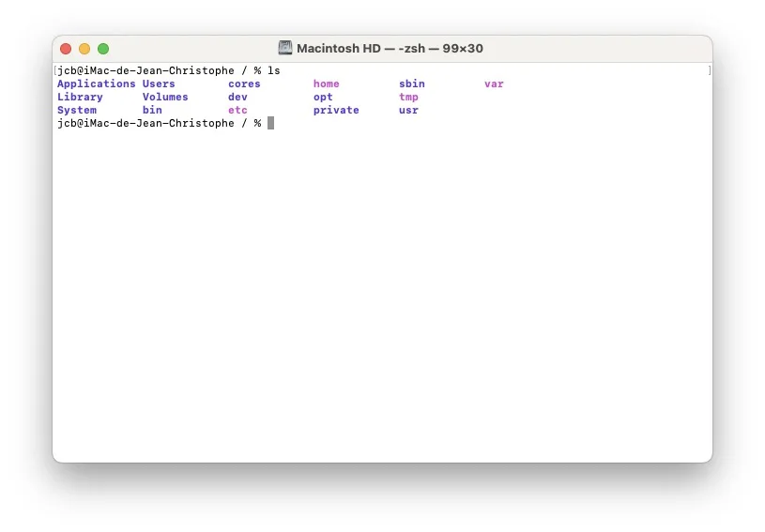
Task: Click the block cursor at the prompt
Action: [270, 123]
